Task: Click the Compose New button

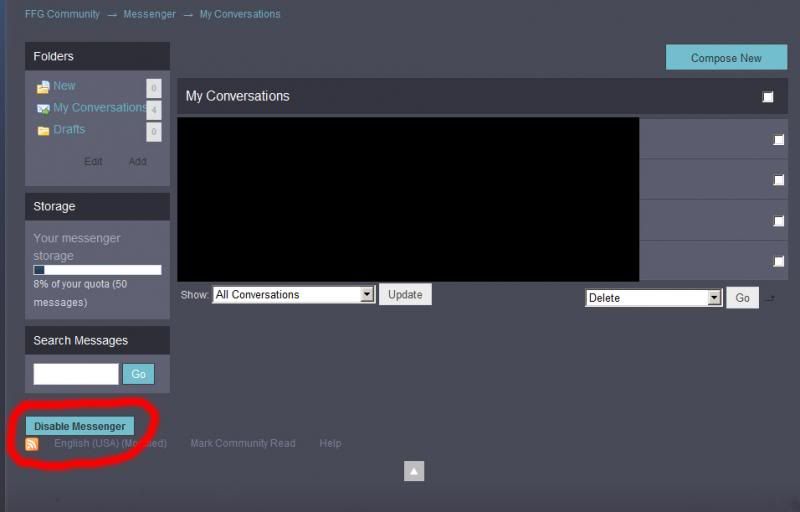Action: [726, 58]
